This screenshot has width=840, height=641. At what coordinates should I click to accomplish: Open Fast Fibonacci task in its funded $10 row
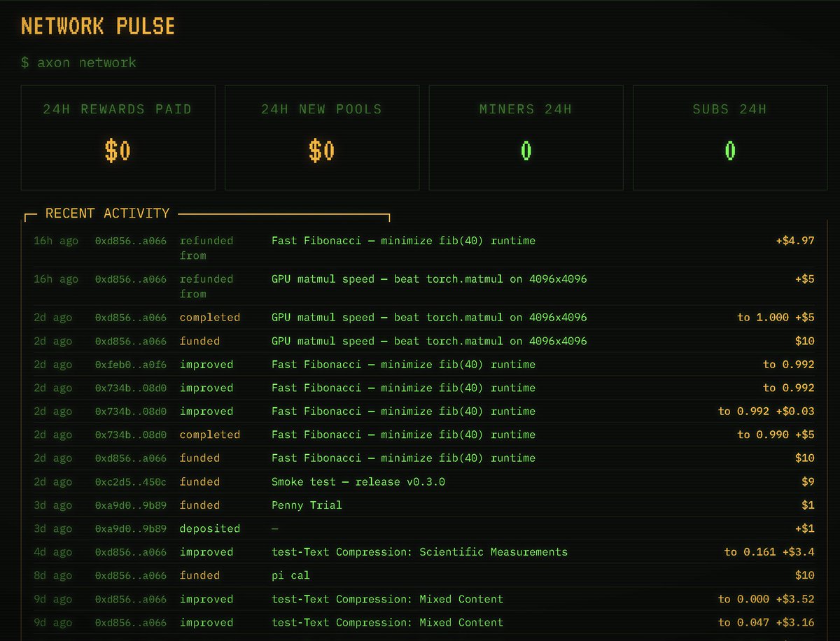point(403,458)
